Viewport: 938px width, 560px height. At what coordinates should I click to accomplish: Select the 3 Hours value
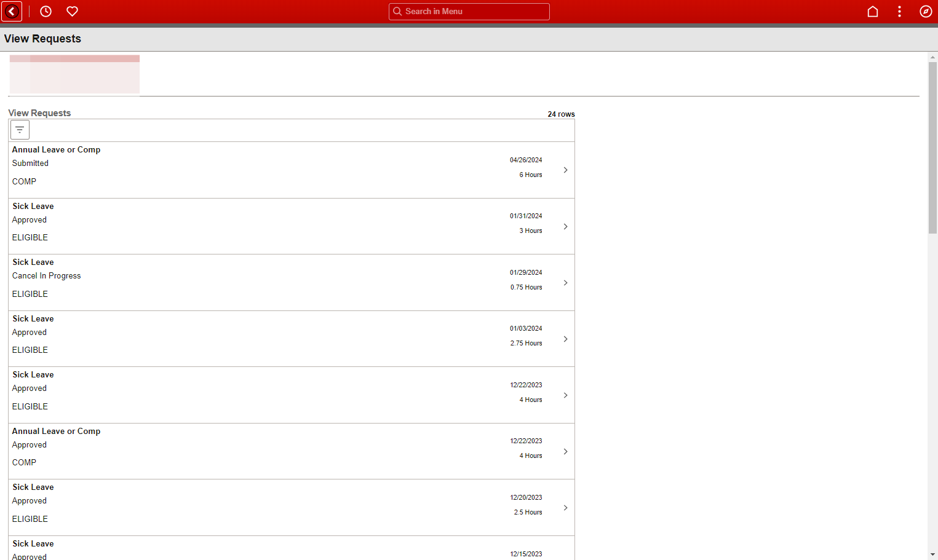(x=531, y=231)
